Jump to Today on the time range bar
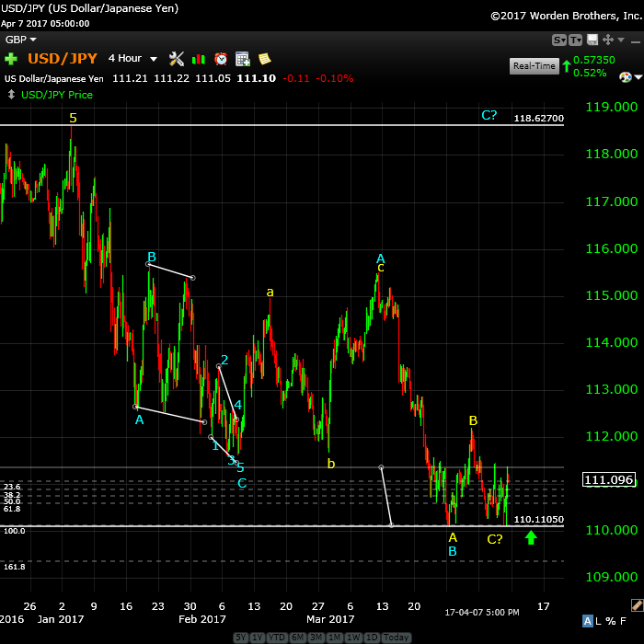This screenshot has height=644, width=644. 396,637
